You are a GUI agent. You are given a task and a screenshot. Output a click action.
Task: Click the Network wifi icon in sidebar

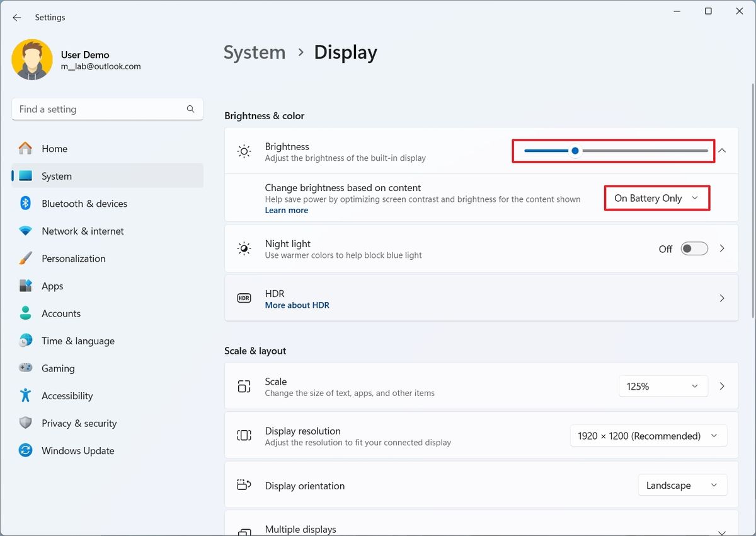coord(25,231)
